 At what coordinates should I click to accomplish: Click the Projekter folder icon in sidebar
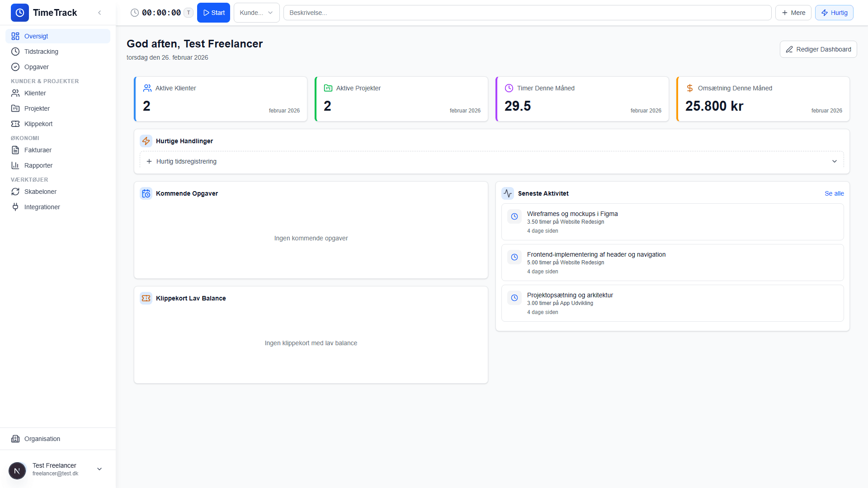[15, 108]
